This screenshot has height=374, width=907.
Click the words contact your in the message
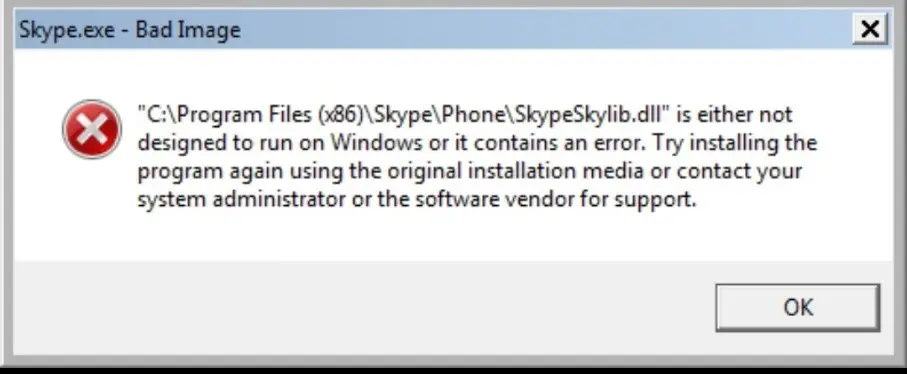[740, 172]
